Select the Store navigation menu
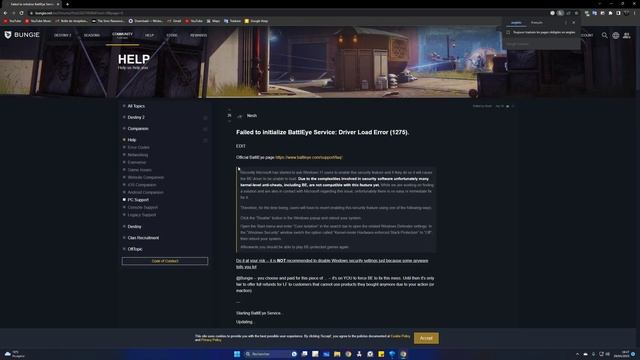Viewport: 640px width, 360px height. pos(172,36)
